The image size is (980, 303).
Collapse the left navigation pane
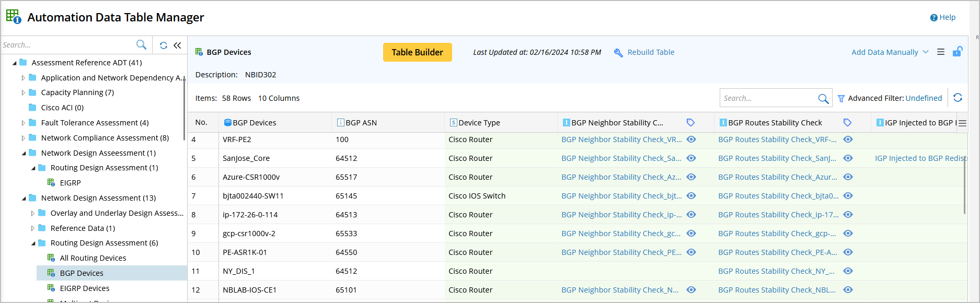177,45
